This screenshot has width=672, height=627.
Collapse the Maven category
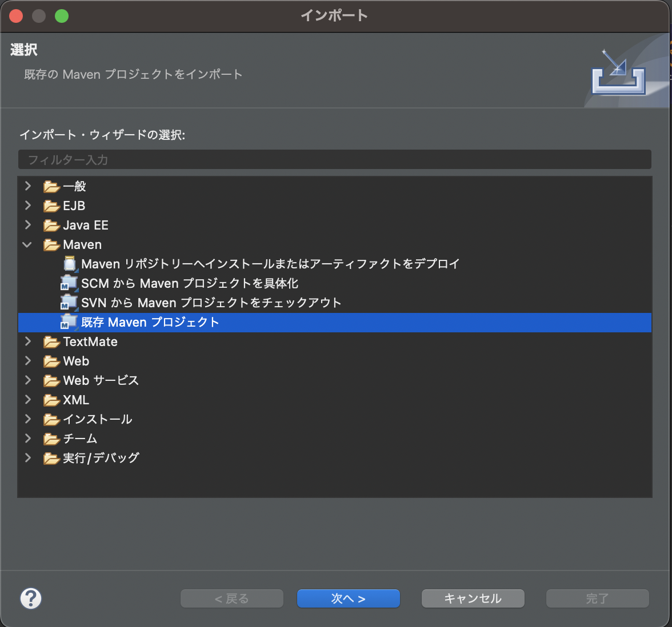click(x=27, y=244)
